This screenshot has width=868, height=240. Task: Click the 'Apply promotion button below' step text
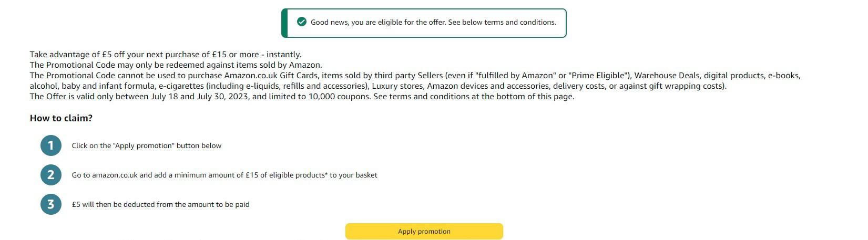point(147,145)
